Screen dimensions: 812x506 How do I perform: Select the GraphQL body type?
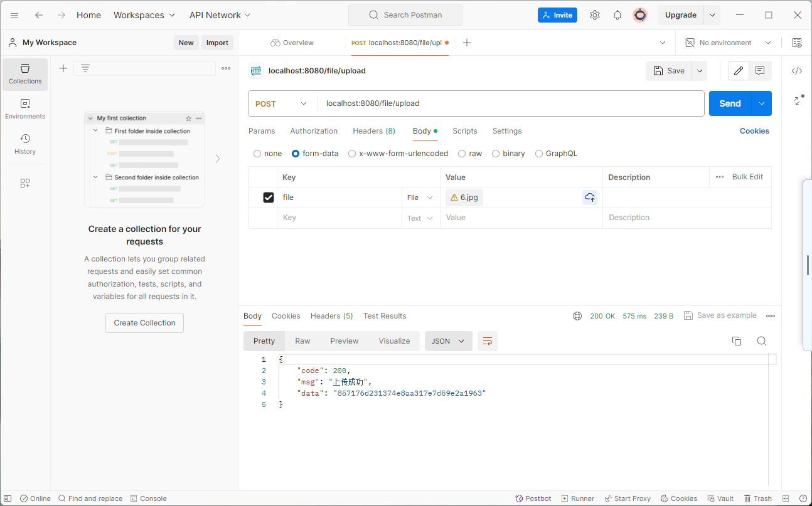[x=539, y=154]
